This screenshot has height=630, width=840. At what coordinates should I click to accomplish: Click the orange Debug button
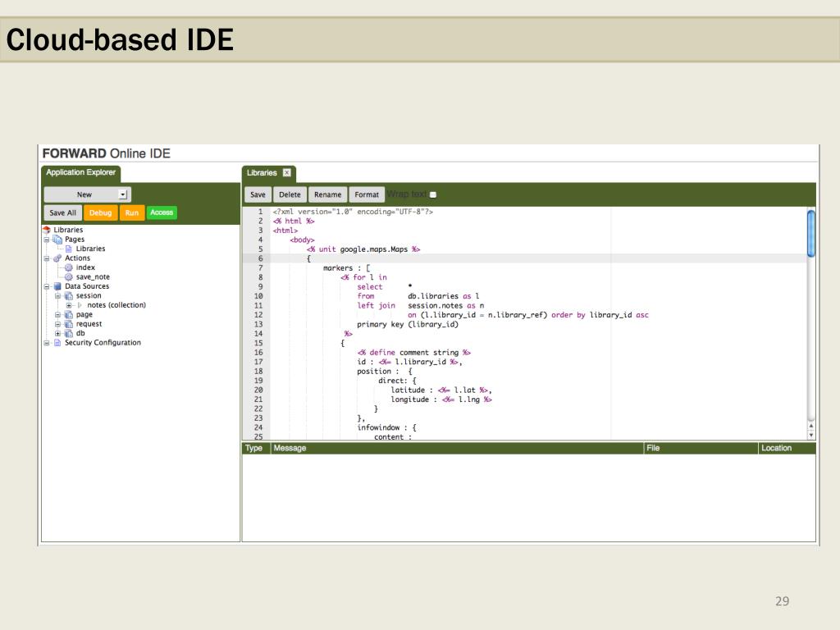click(100, 212)
